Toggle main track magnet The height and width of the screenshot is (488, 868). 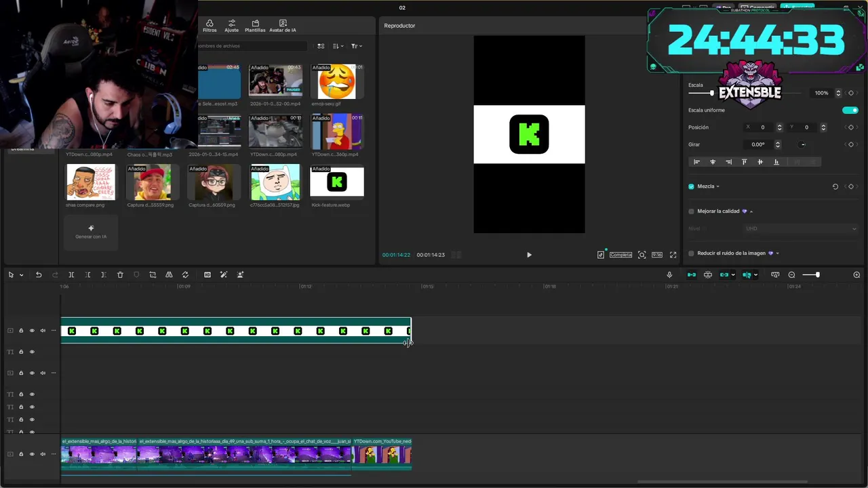click(692, 274)
